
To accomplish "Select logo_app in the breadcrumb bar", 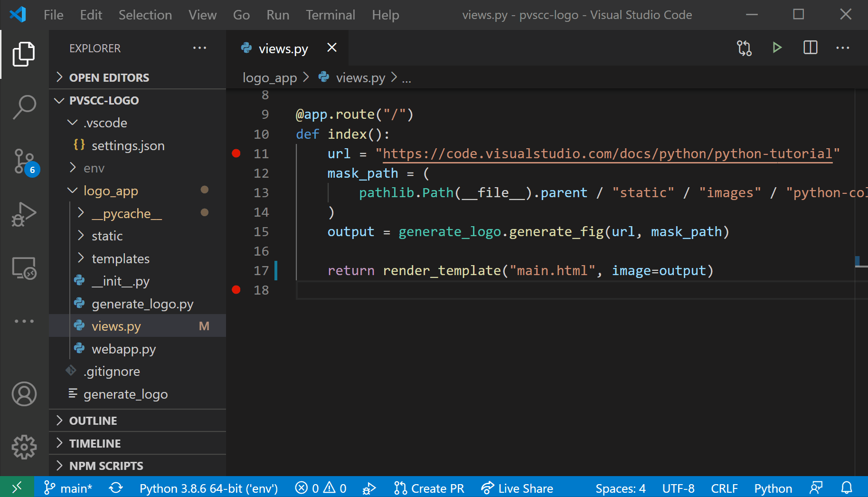I will click(x=269, y=77).
